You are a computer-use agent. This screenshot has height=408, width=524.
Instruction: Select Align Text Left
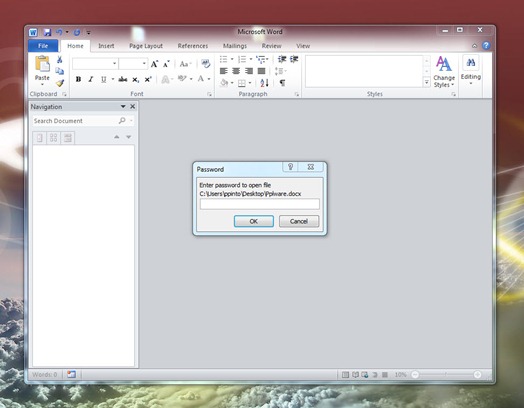tap(224, 71)
